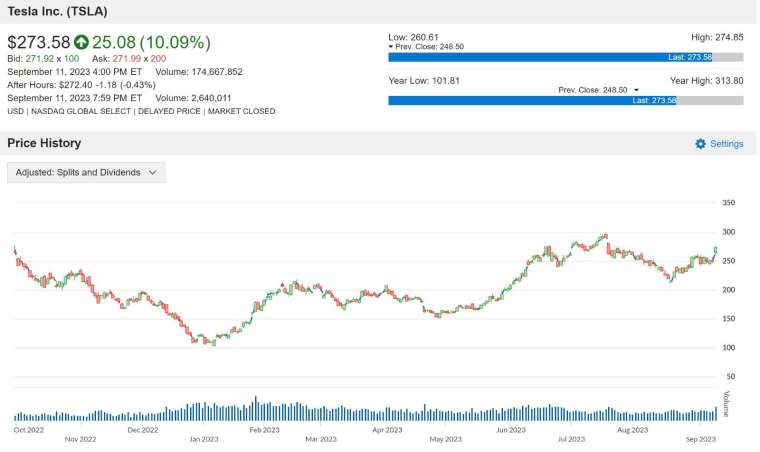Click the Prev. Close marker above the year range bar
Image resolution: width=760 pixels, height=452 pixels.
tap(598, 90)
